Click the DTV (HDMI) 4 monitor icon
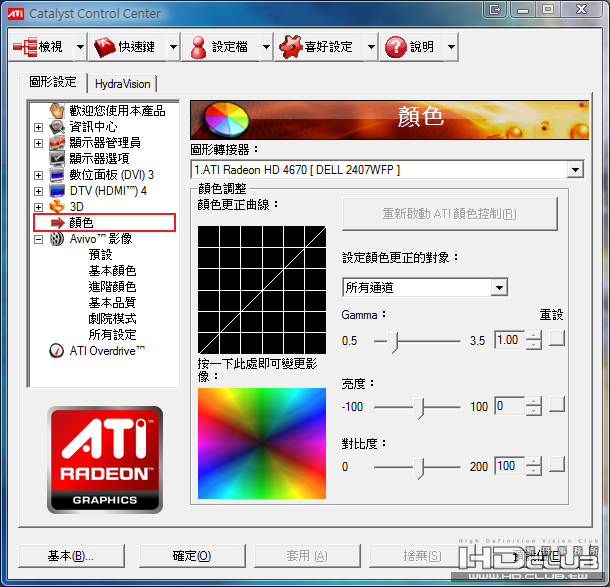 [x=57, y=191]
